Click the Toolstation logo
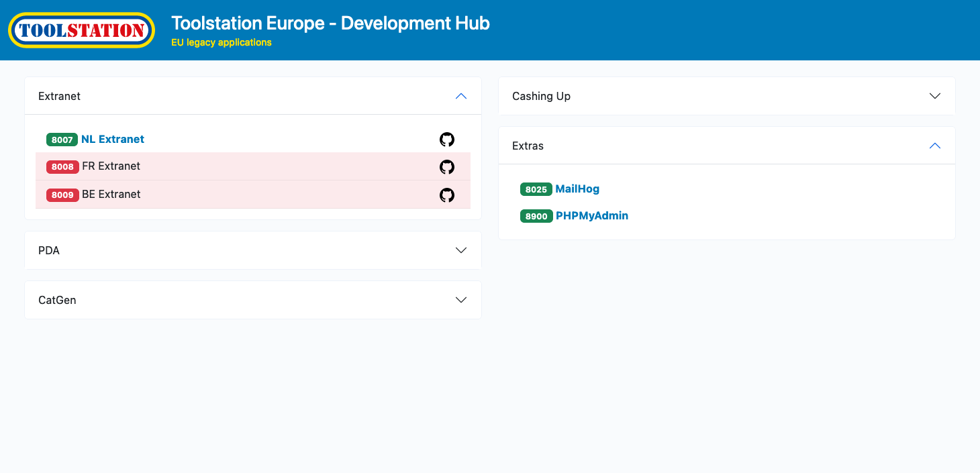Screen dimensions: 980x473 click(82, 30)
